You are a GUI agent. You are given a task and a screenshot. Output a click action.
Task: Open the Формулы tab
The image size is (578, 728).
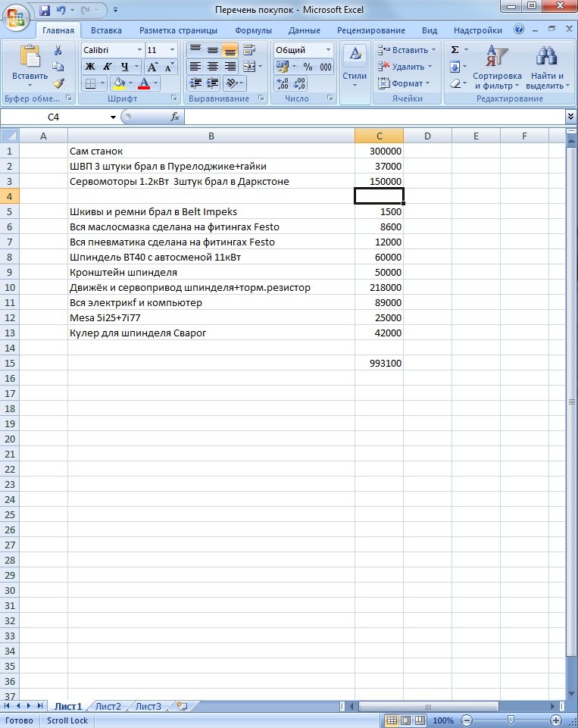pyautogui.click(x=253, y=30)
